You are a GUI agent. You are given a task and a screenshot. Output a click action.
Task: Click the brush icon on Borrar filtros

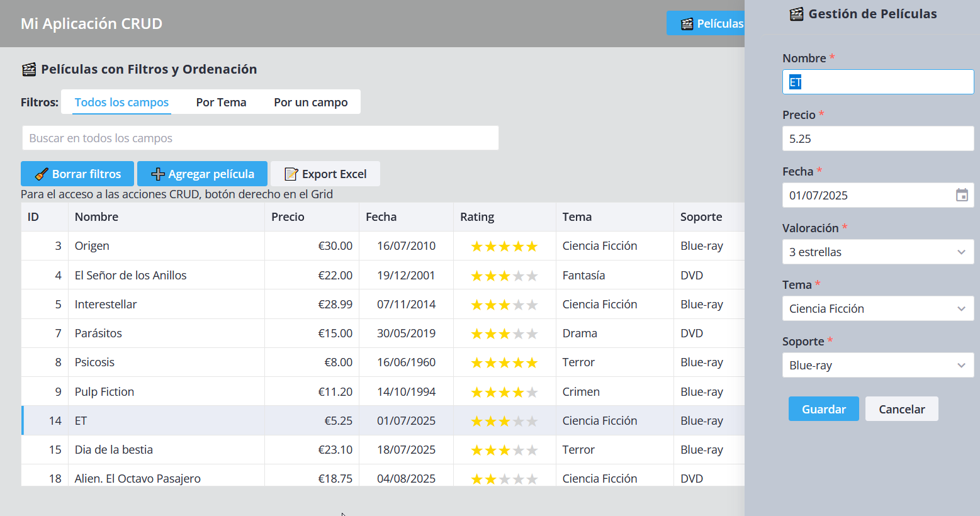click(x=42, y=174)
